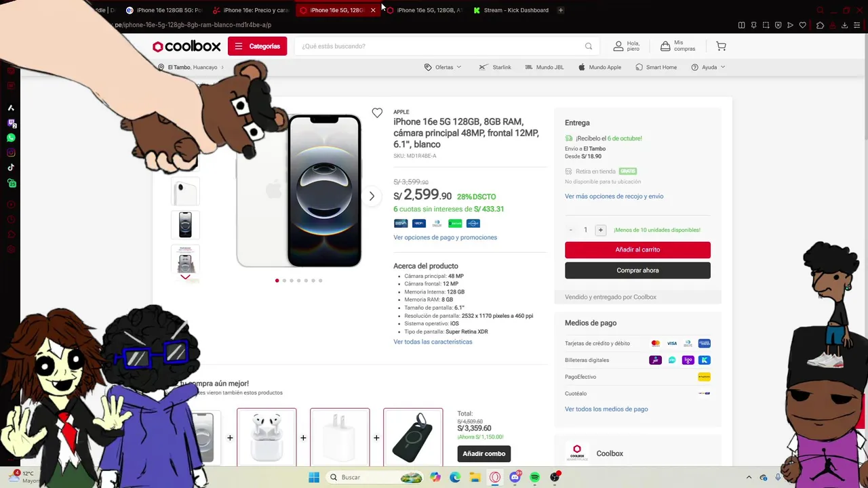Open the Mundo Apple section
The height and width of the screenshot is (488, 868).
click(599, 67)
